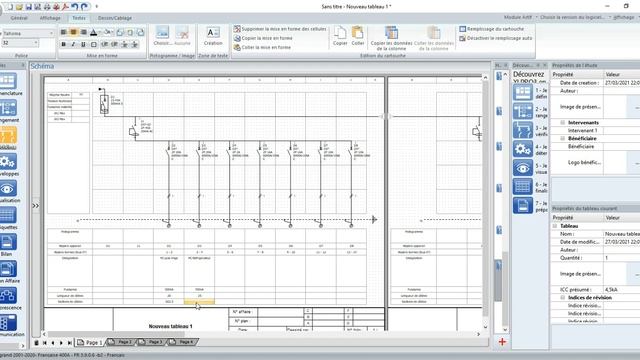The image size is (640, 360).
Task: Collapse the Tableau property group
Action: click(555, 226)
